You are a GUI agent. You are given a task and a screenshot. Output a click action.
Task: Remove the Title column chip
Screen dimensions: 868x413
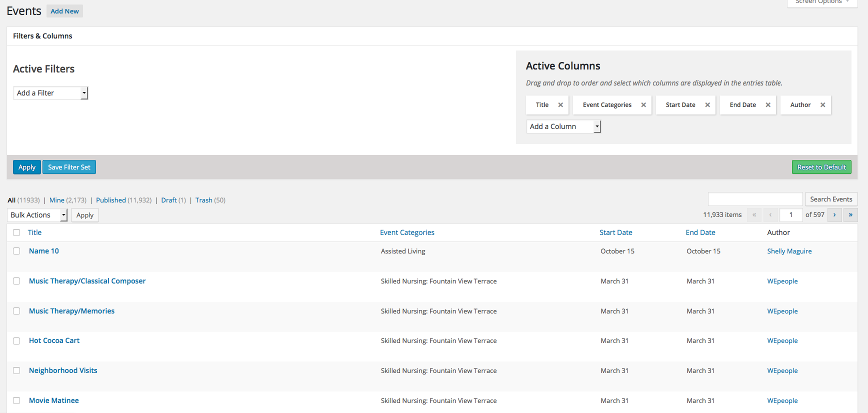(560, 105)
